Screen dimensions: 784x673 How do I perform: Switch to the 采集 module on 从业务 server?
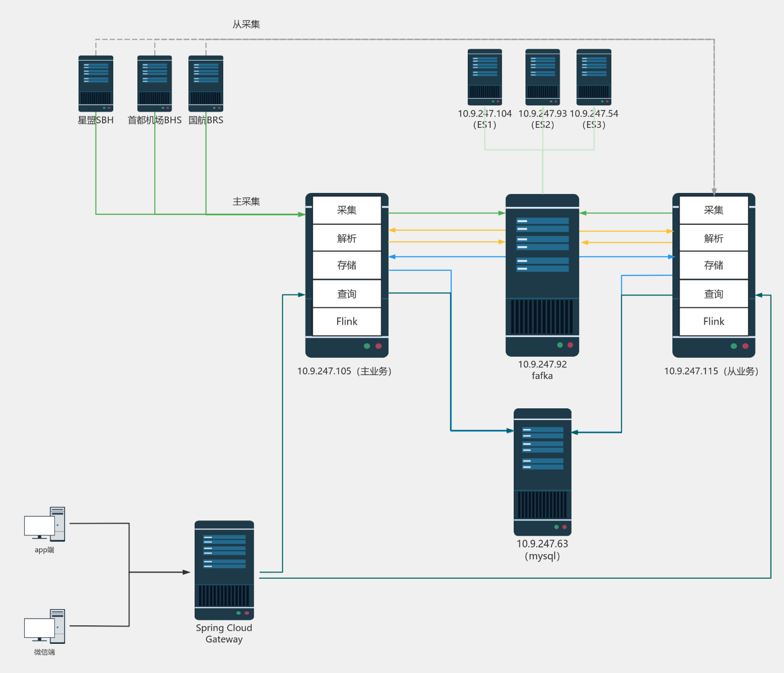(713, 210)
